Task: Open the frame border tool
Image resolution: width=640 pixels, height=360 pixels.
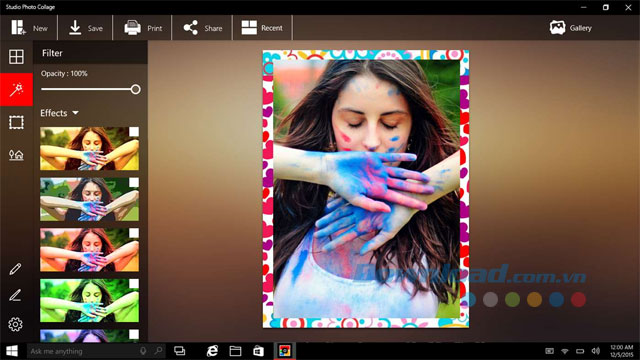Action: click(x=16, y=122)
